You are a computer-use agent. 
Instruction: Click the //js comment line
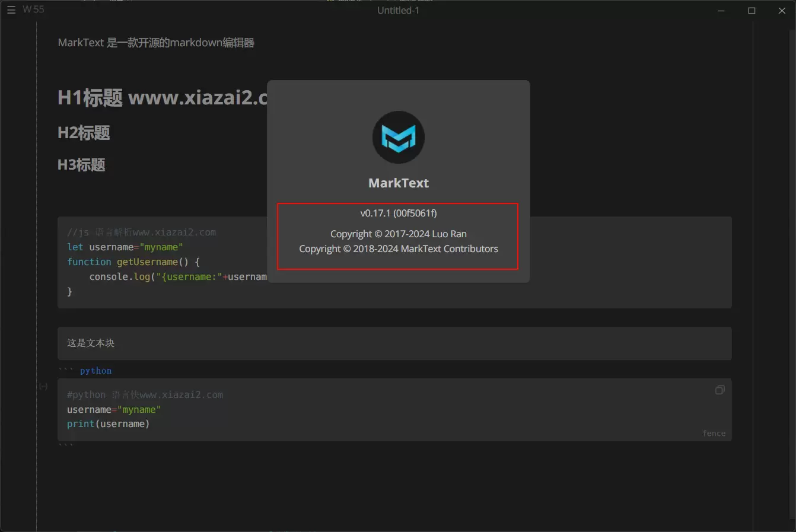coord(141,232)
